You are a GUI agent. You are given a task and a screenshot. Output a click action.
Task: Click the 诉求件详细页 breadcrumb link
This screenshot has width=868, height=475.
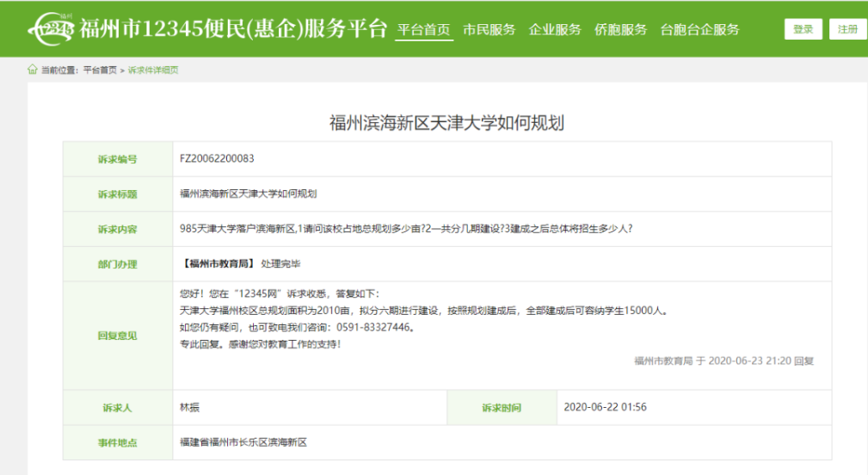153,71
